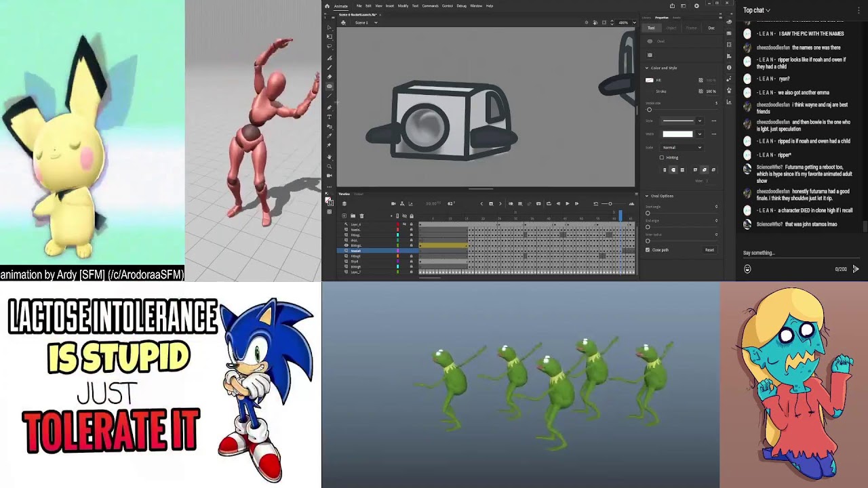Open the Scale Normal dropdown
Image resolution: width=868 pixels, height=488 pixels.
(x=682, y=148)
